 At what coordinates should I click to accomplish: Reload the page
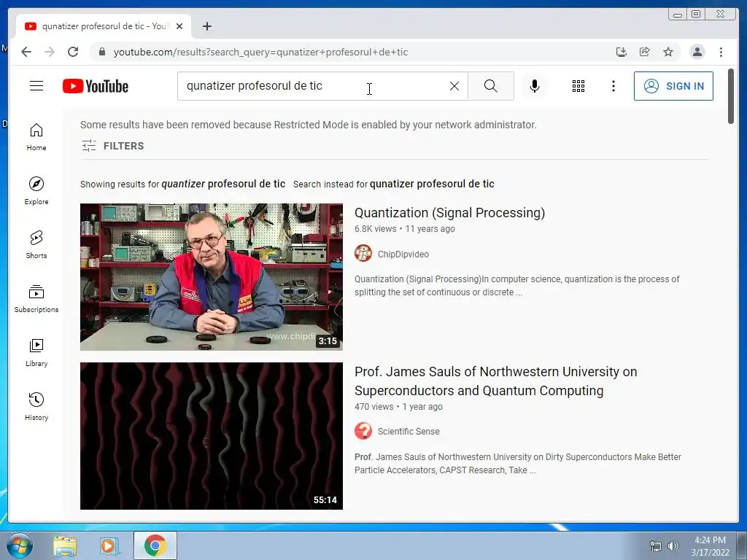pos(73,52)
